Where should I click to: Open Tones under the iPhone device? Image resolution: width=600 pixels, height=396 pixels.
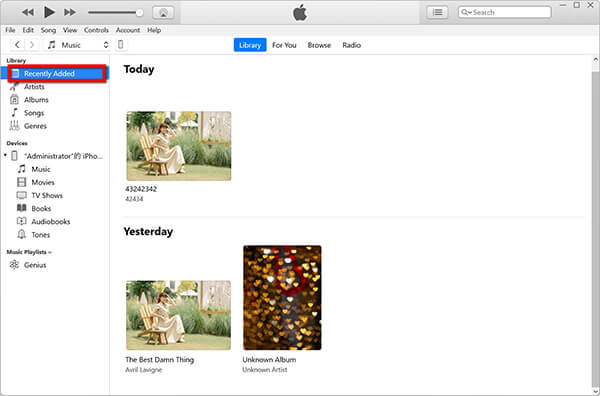coord(41,235)
